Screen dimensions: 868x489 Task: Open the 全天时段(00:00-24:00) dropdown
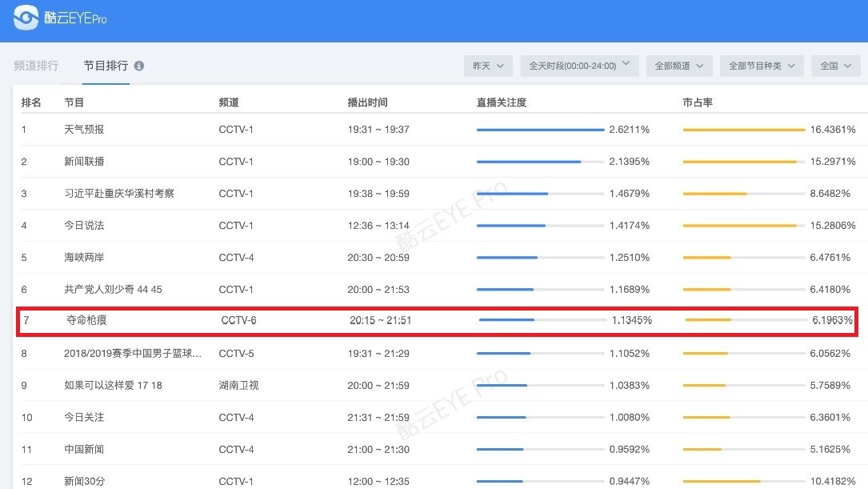[579, 66]
